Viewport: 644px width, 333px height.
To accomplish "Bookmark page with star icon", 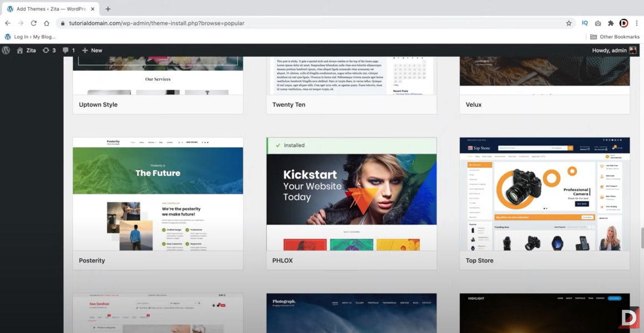I will pyautogui.click(x=569, y=23).
